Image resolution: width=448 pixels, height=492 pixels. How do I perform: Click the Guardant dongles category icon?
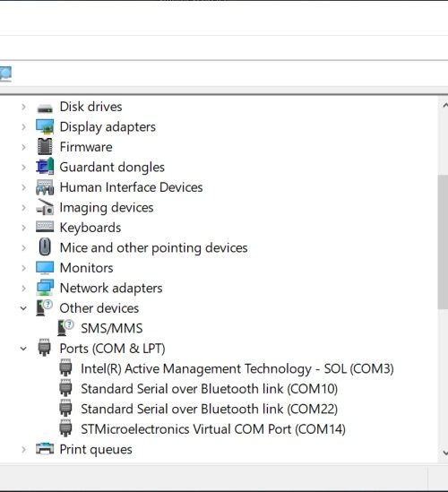click(45, 167)
